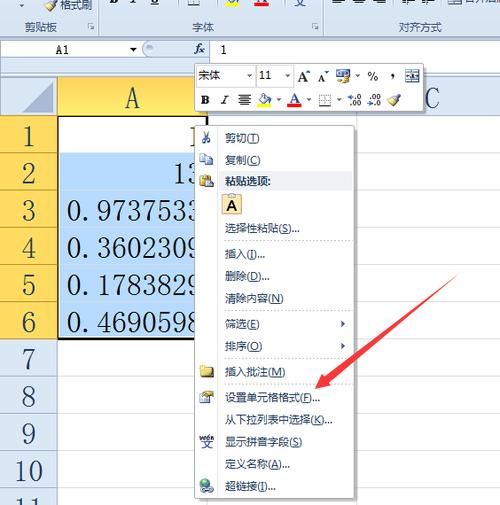
Task: Click the globe icon beside 超链接(I)
Action: click(x=206, y=486)
